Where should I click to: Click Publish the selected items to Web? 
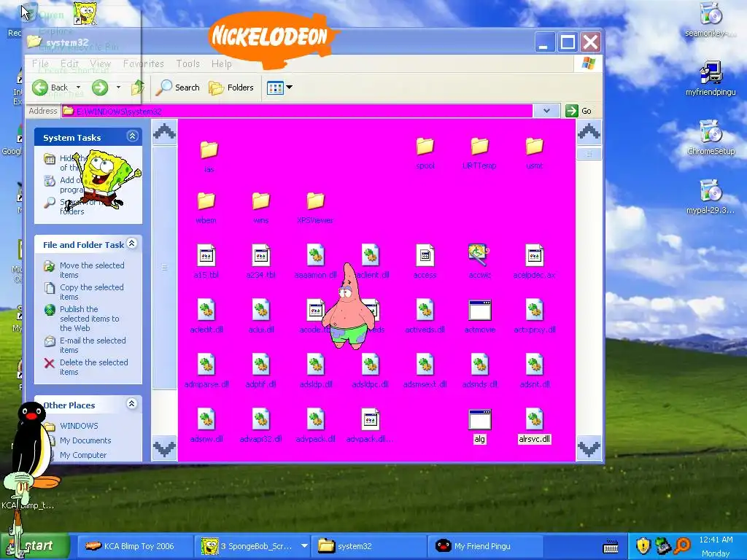(82, 319)
